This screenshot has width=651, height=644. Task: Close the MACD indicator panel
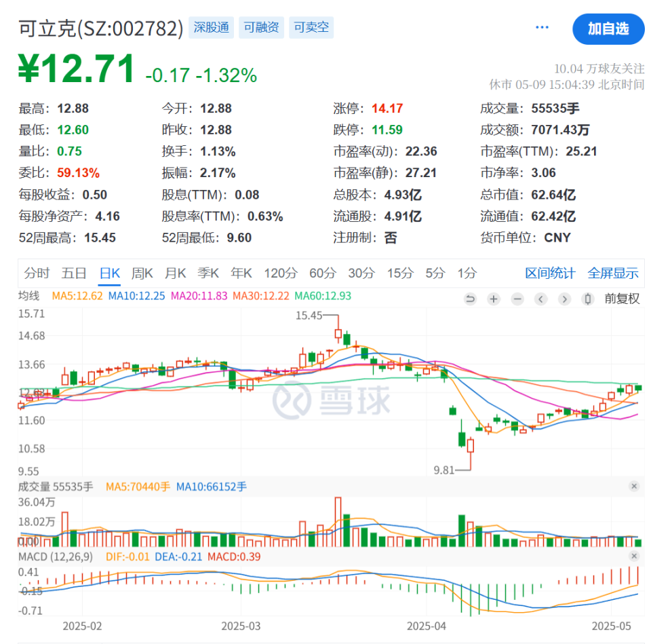[x=634, y=556]
